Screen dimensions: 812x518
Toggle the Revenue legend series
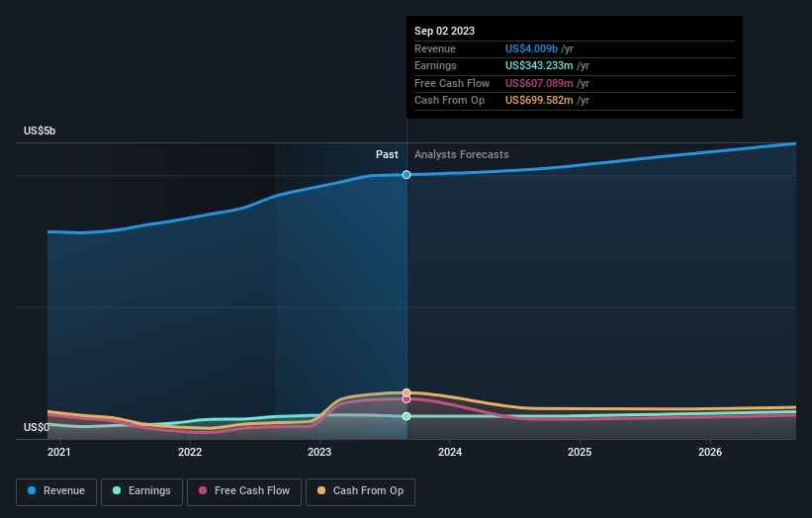(56, 491)
